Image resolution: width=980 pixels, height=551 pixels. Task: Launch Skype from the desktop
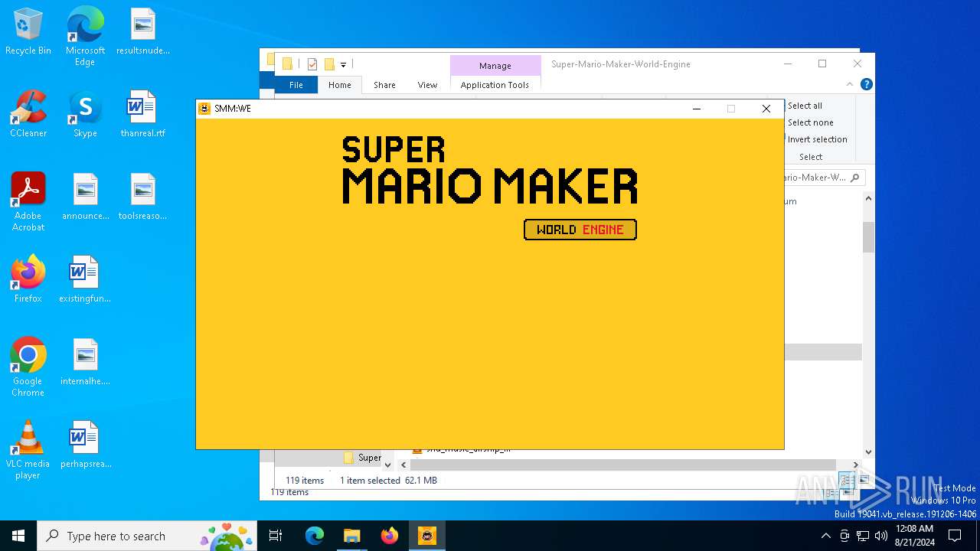pyautogui.click(x=85, y=115)
